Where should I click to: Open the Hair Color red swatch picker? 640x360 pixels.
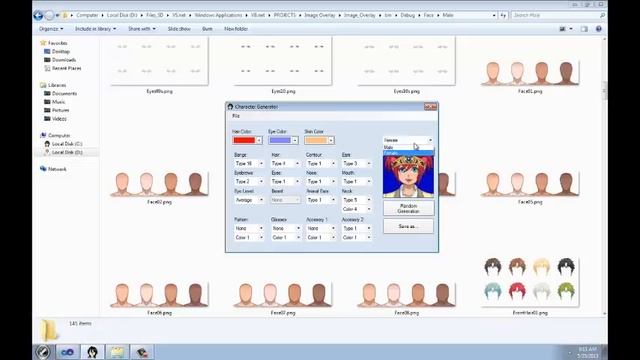247,140
